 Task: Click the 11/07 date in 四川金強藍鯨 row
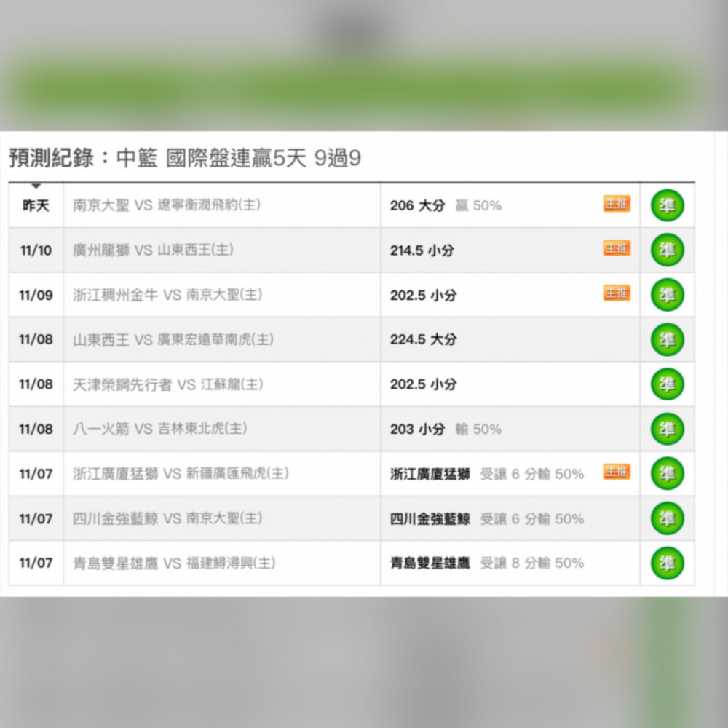pos(36,518)
